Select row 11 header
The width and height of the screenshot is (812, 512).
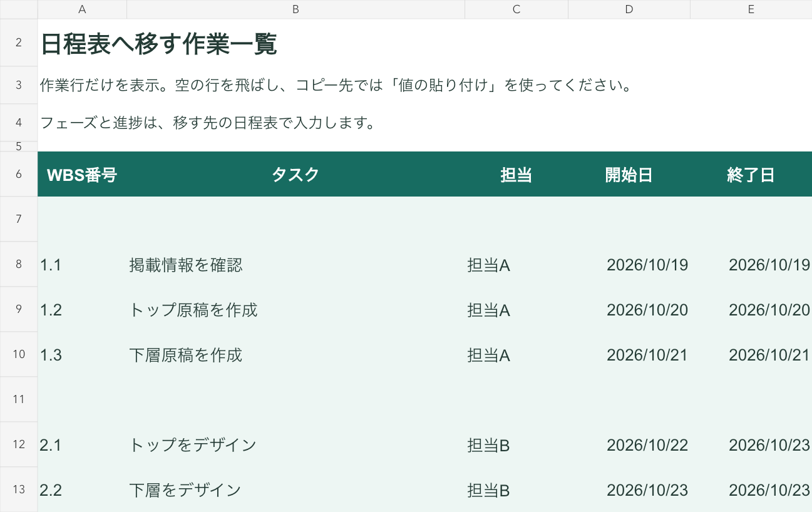(19, 399)
